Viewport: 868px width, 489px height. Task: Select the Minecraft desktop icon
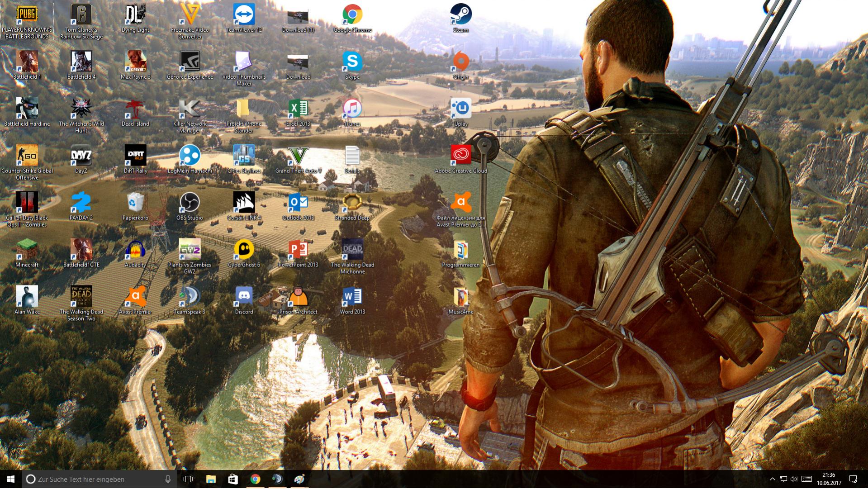point(27,253)
